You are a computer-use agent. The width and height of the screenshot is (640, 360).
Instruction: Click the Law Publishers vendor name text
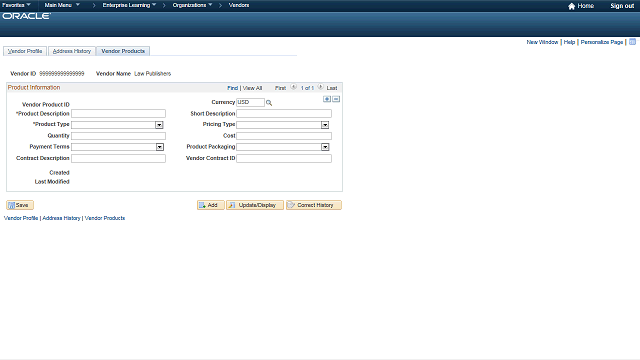(153, 74)
